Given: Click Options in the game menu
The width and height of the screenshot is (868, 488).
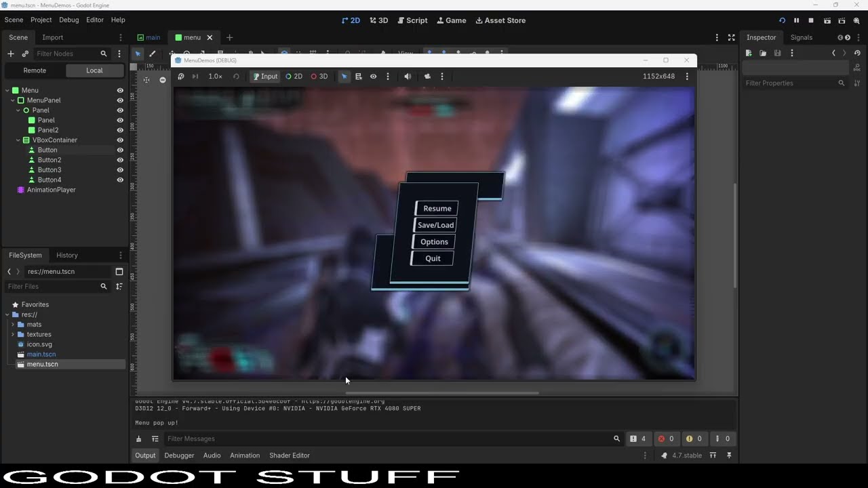Looking at the screenshot, I should [434, 242].
